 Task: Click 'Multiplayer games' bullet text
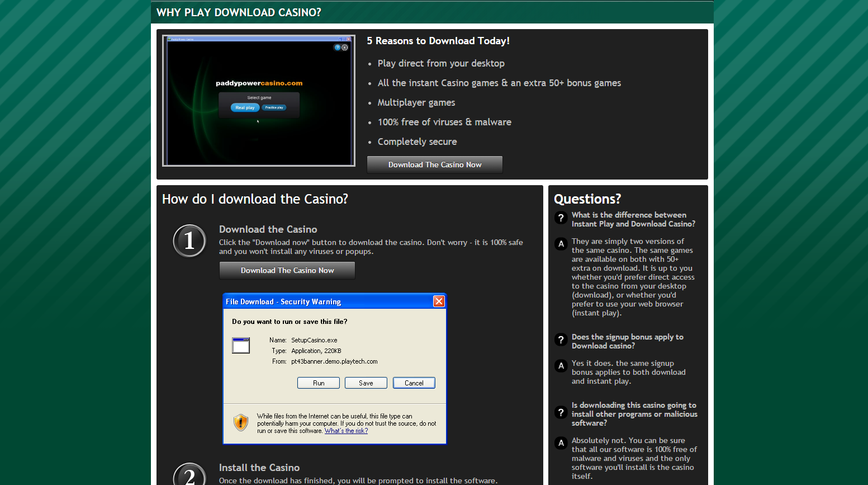pyautogui.click(x=416, y=103)
